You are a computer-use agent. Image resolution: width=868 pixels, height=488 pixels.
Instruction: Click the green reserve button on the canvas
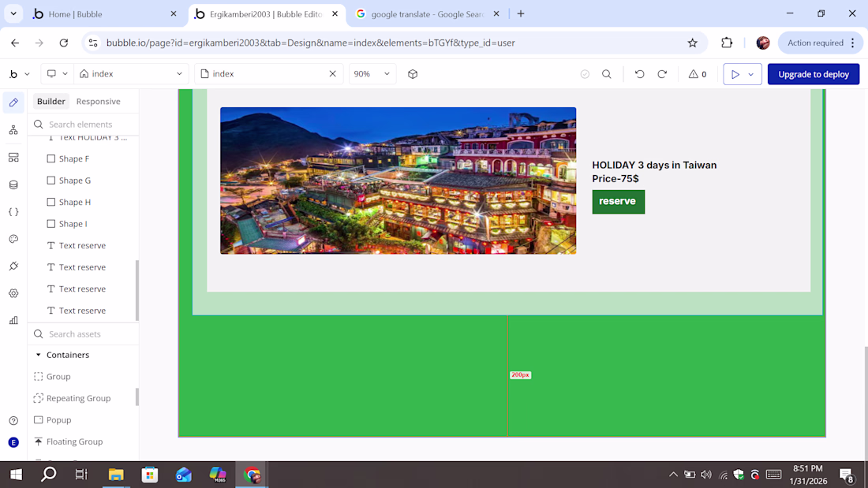[x=618, y=202]
